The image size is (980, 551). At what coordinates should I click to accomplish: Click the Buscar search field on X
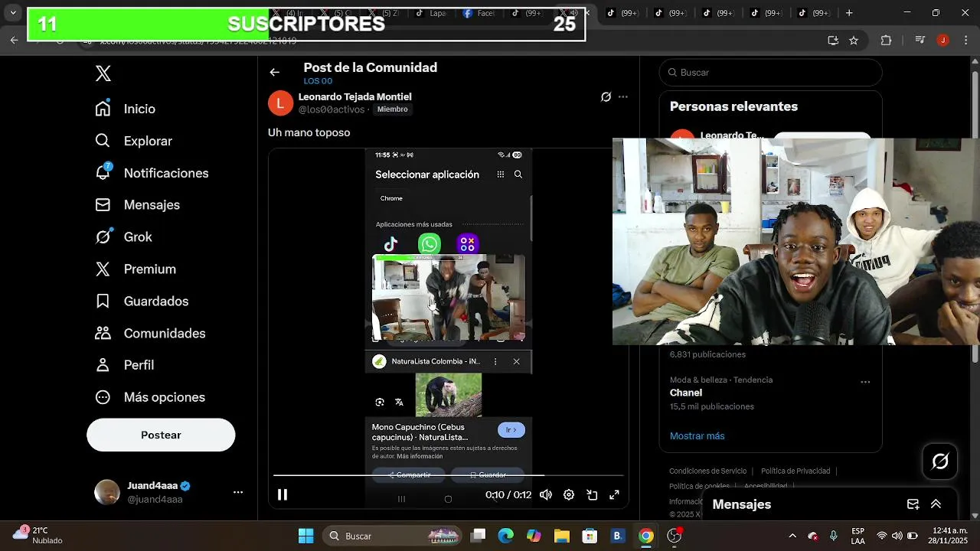771,73
